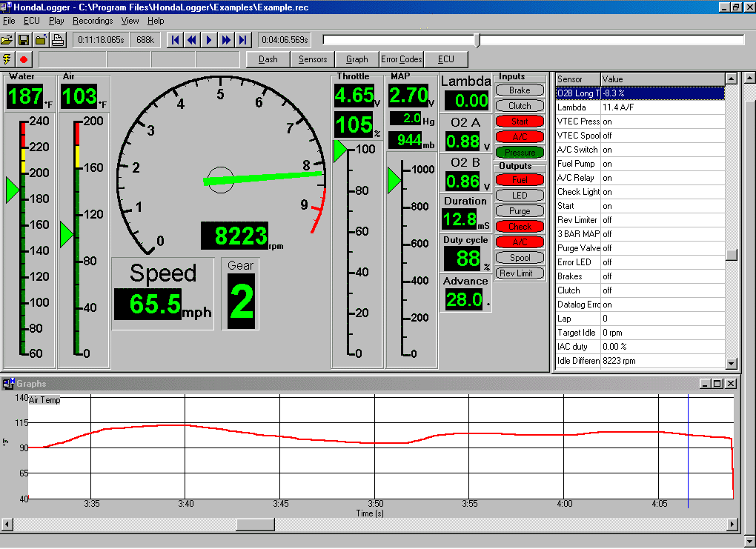756x549 pixels.
Task: Select the O2B Long T sensor row
Action: pyautogui.click(x=640, y=93)
